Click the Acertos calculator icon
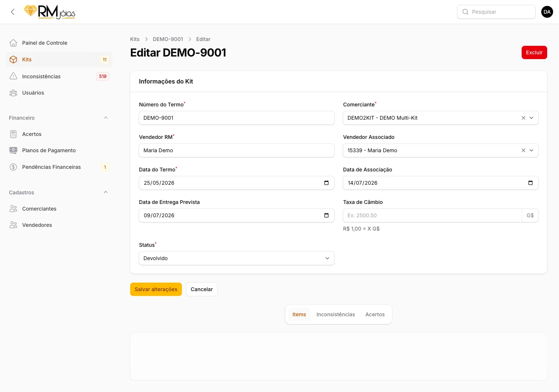Image resolution: width=559 pixels, height=392 pixels. click(x=13, y=134)
